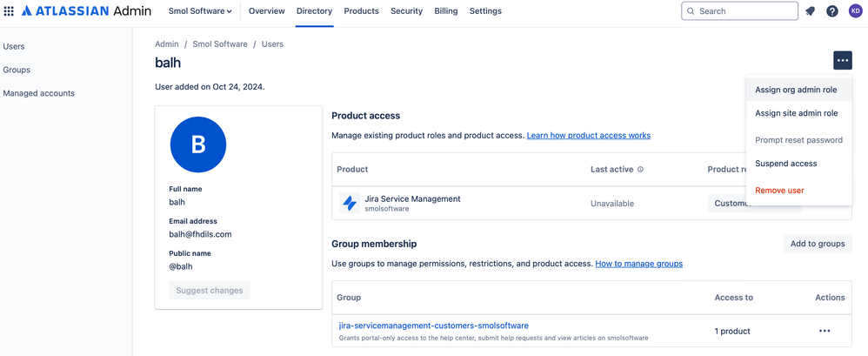Click the Add to groups button
868x356 pixels.
click(x=817, y=244)
